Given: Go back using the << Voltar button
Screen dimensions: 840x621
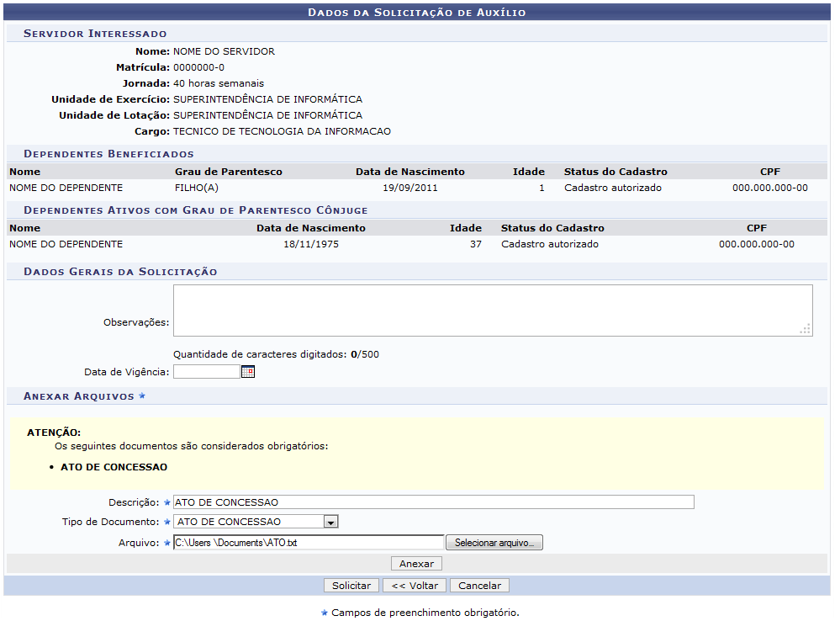Looking at the screenshot, I should coord(415,586).
